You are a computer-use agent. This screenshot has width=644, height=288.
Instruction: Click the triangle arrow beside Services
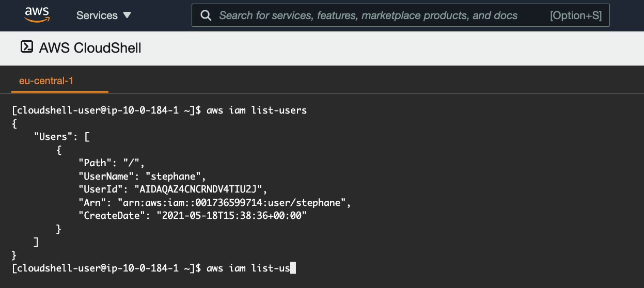127,15
